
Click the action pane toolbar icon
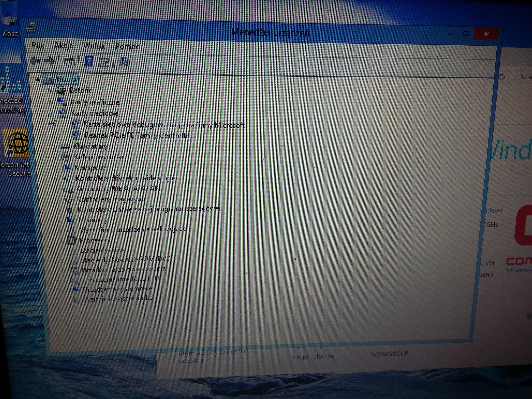click(104, 63)
